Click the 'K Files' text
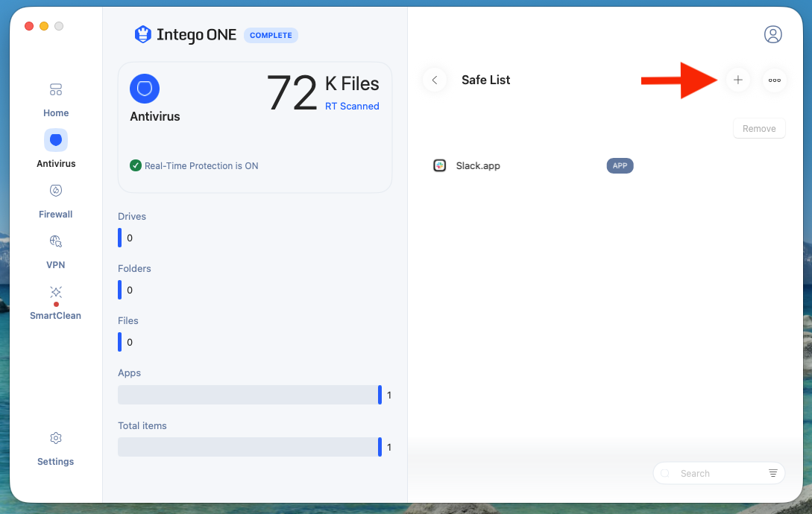This screenshot has width=812, height=514. (x=352, y=84)
